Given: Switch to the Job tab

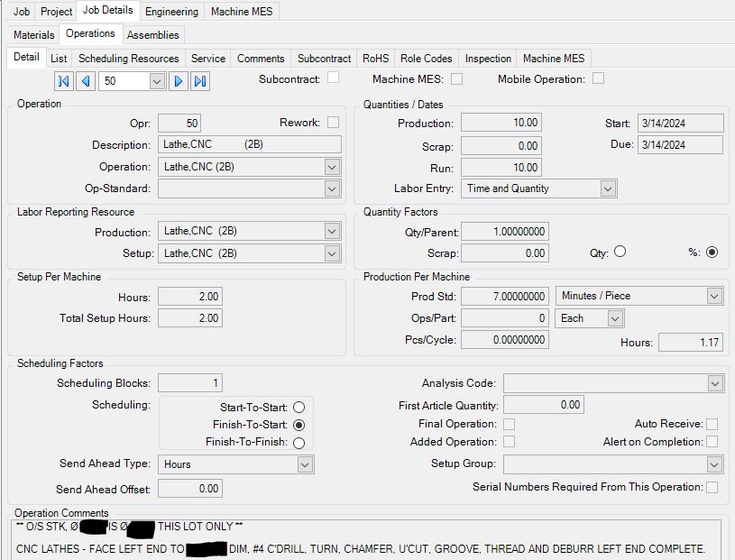Looking at the screenshot, I should point(21,11).
